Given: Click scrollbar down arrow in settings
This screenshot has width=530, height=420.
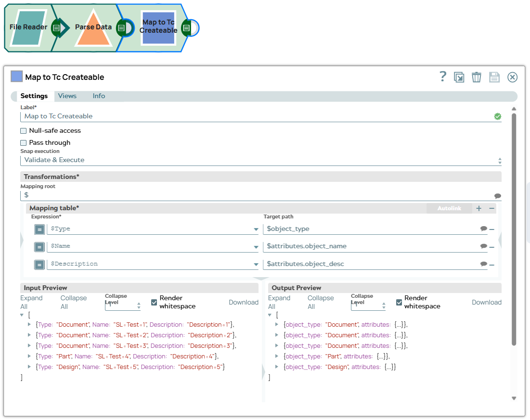Looking at the screenshot, I should pyautogui.click(x=514, y=398).
